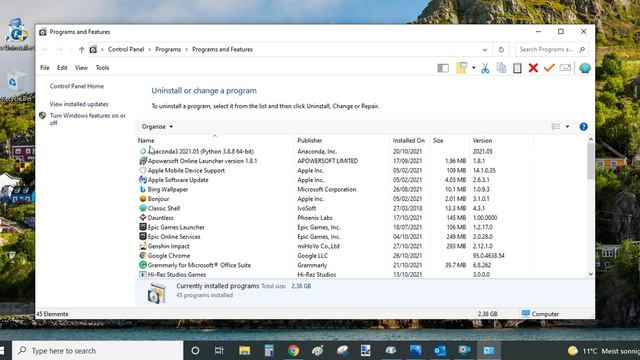This screenshot has height=360, width=640.
Task: Click the Search Programs input field
Action: click(551, 49)
